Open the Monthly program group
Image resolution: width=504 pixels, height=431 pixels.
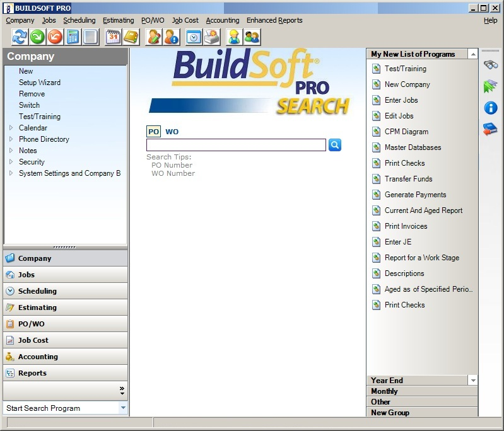pos(422,391)
